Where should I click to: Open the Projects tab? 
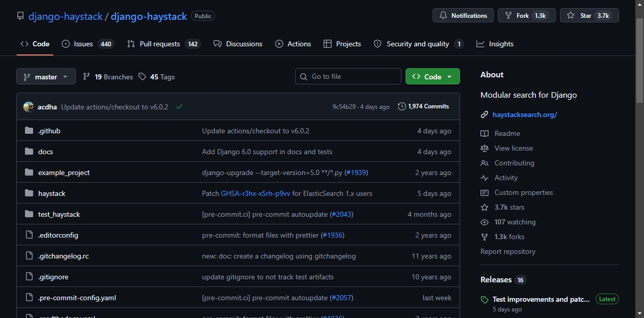(342, 44)
